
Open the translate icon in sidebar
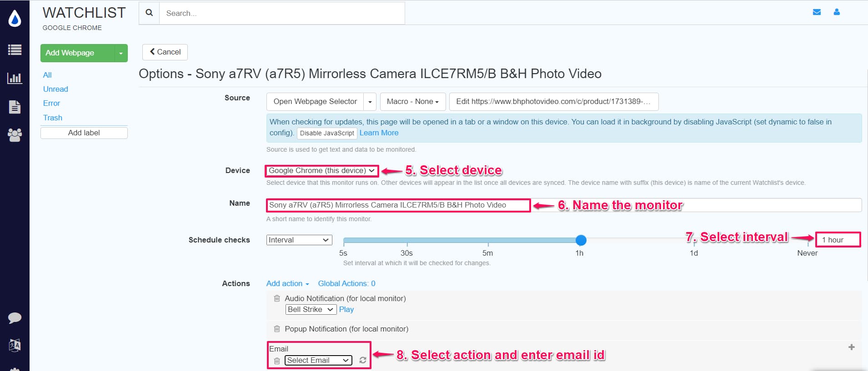coord(15,345)
